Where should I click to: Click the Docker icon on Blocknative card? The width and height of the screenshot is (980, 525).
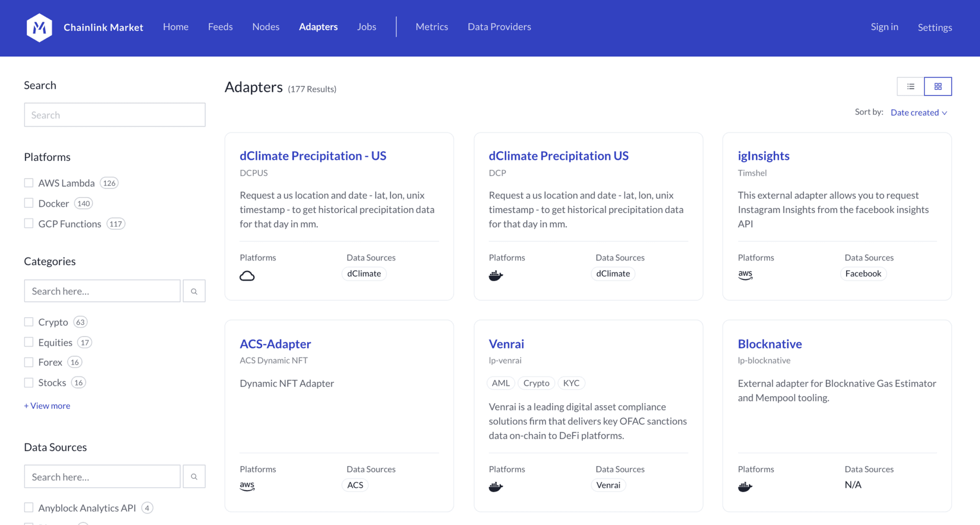pyautogui.click(x=745, y=487)
